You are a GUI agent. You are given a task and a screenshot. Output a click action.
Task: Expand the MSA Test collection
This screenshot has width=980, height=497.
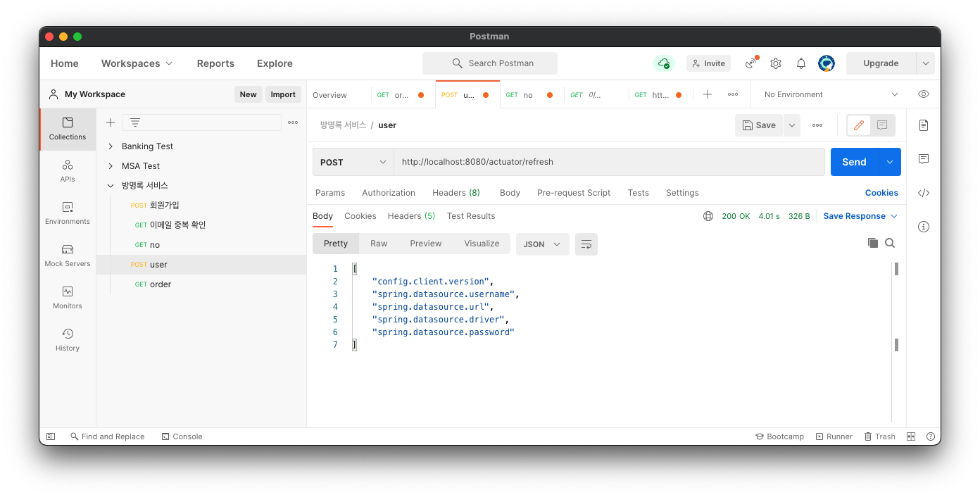tap(111, 166)
